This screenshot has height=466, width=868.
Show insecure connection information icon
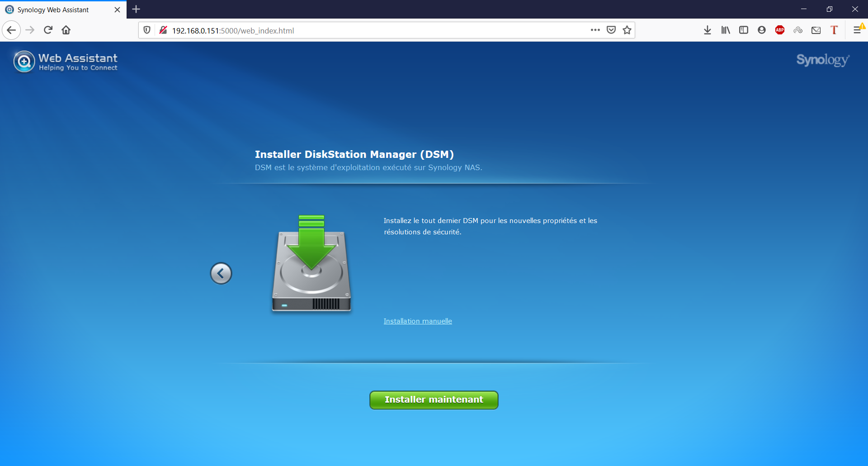pos(163,30)
